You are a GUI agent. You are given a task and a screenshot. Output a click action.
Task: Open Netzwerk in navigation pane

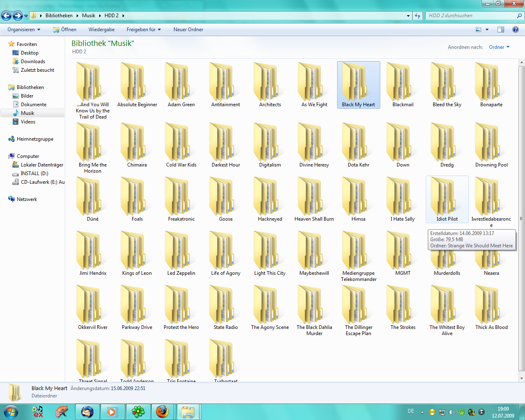click(27, 199)
